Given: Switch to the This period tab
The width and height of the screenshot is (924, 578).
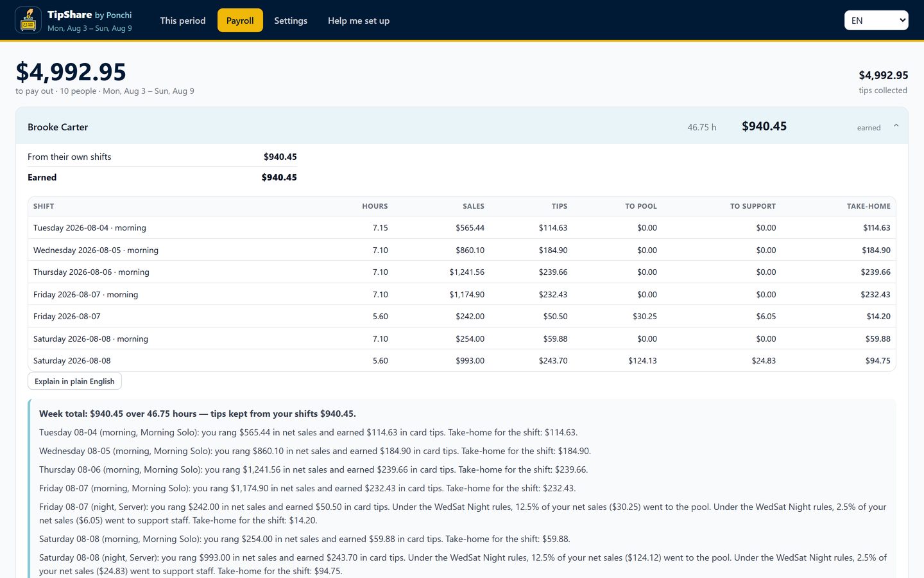Looking at the screenshot, I should point(183,21).
